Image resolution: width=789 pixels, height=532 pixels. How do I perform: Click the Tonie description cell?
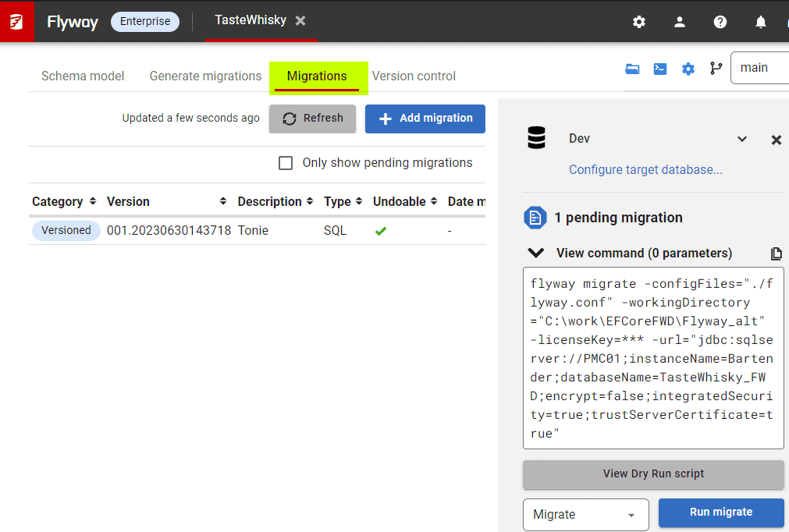253,230
